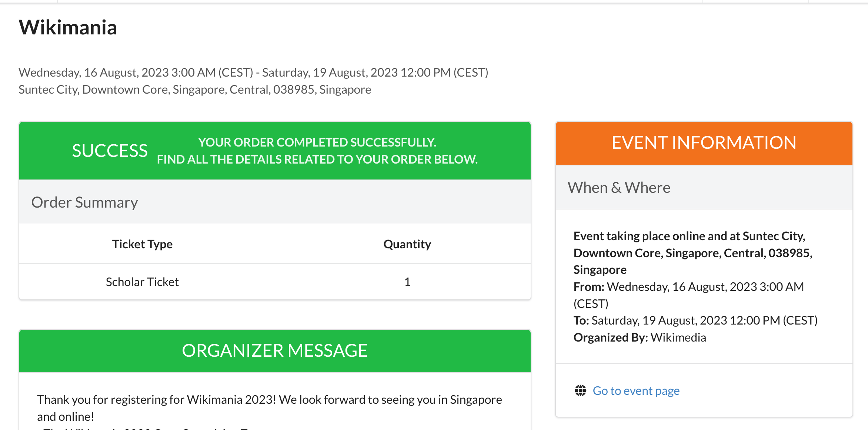868x430 pixels.
Task: Select the SUCCESS banner label
Action: point(110,150)
